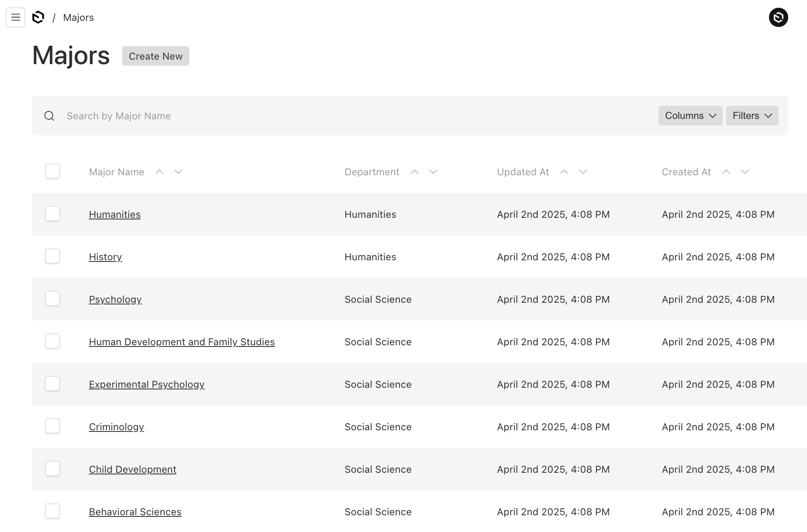Click the Majors breadcrumb item
Screen dimensions: 807x532
(x=78, y=18)
